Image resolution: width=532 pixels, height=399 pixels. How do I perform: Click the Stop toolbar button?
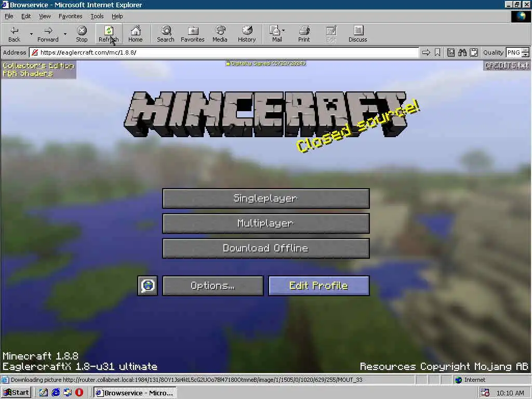(82, 34)
